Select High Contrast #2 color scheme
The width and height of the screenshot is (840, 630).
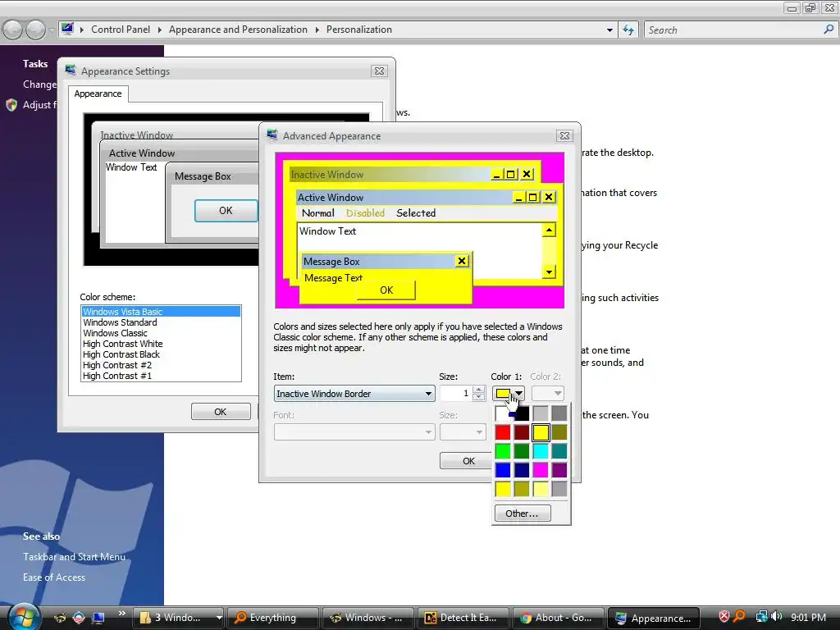click(161, 365)
